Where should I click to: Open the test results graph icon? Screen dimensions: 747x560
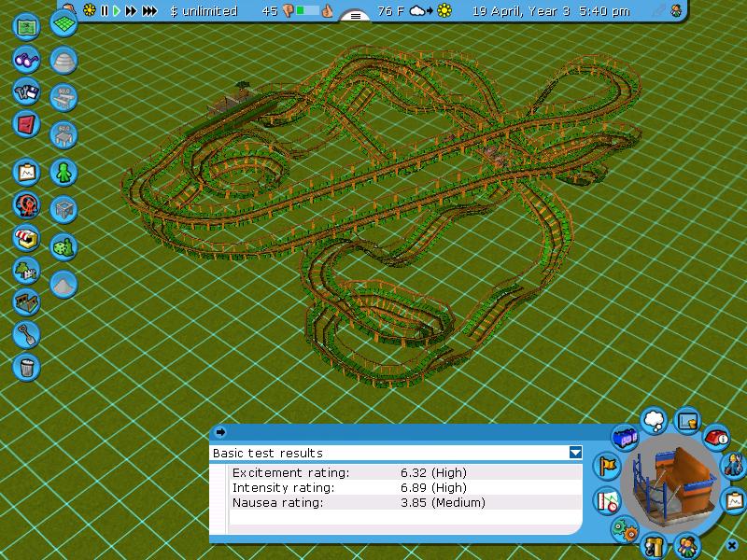point(607,501)
